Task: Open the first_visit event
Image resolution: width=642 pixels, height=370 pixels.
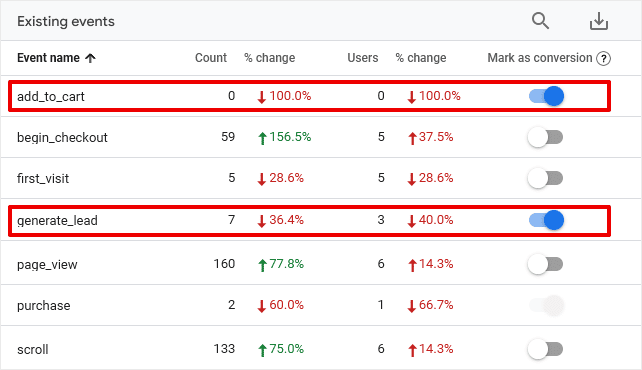Action: 43,179
